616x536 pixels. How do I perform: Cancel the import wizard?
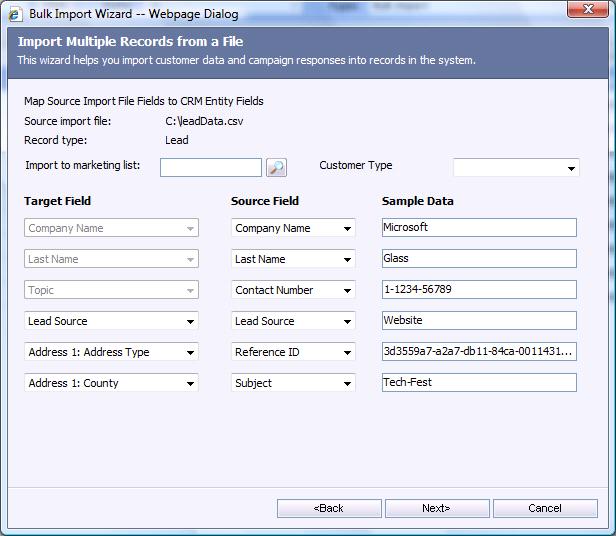click(x=545, y=508)
